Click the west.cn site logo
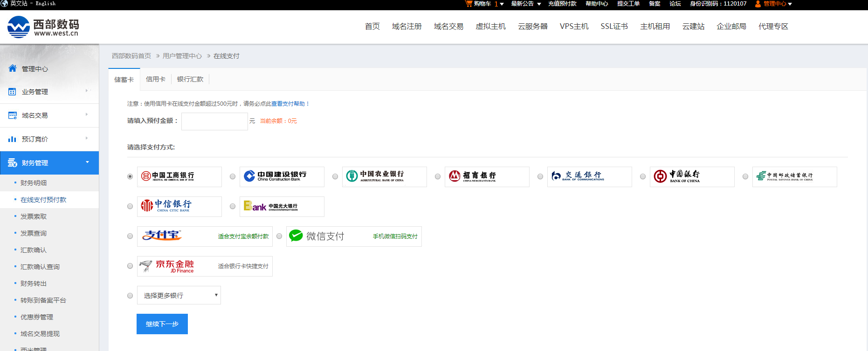The width and height of the screenshot is (868, 351). click(x=43, y=27)
